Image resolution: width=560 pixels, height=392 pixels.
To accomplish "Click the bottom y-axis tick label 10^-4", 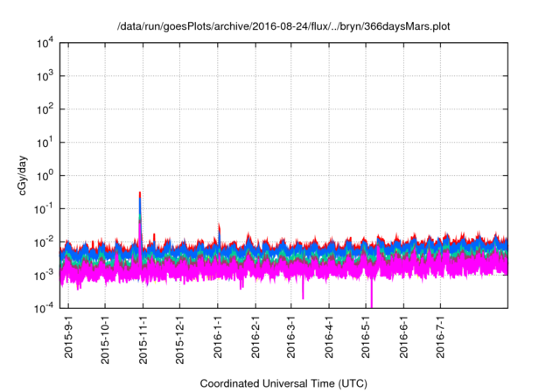I will pyautogui.click(x=44, y=307).
